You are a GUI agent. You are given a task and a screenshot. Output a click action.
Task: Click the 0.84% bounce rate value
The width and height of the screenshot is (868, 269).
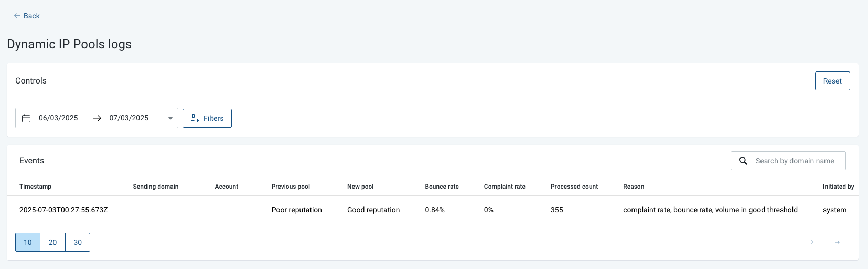coord(435,210)
